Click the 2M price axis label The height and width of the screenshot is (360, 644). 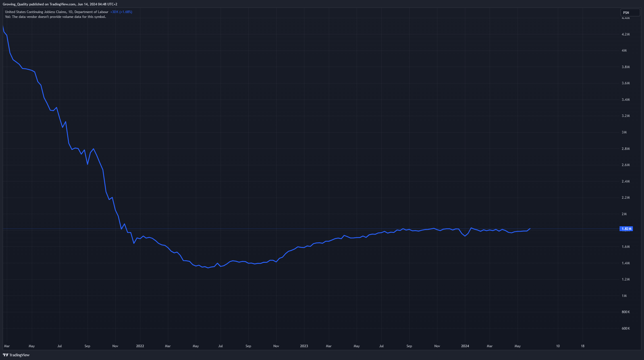tap(624, 214)
